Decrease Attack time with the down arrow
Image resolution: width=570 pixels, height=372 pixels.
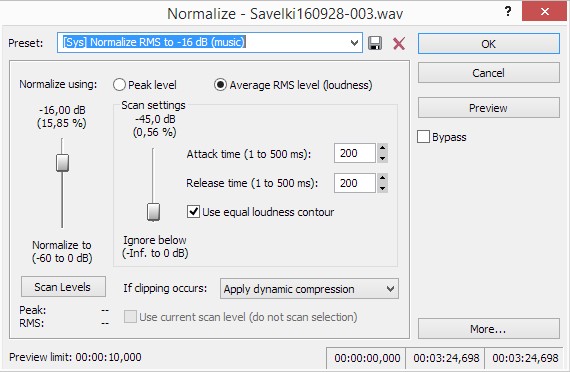tap(382, 158)
